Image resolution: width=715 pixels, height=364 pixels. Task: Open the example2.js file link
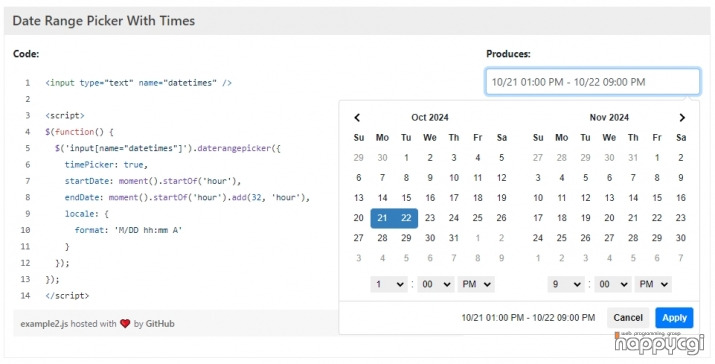click(44, 324)
